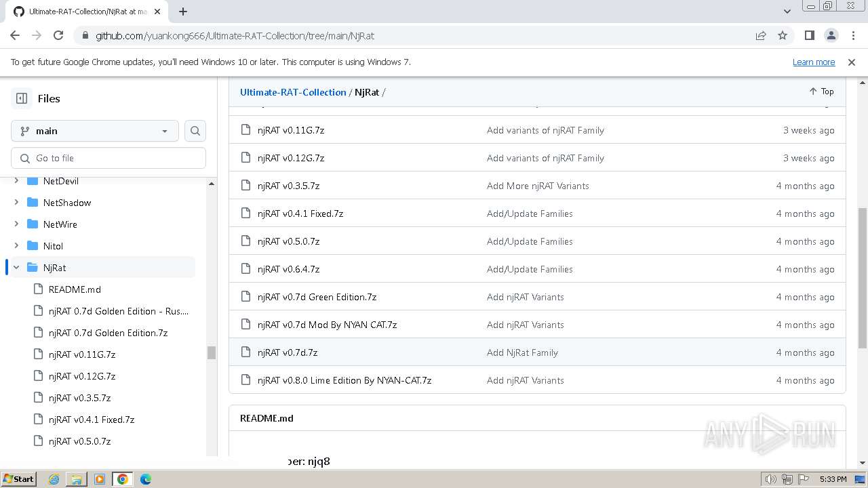Screen dimensions: 868x488
Task: Collapse the Files side panel icon
Action: coord(22,98)
